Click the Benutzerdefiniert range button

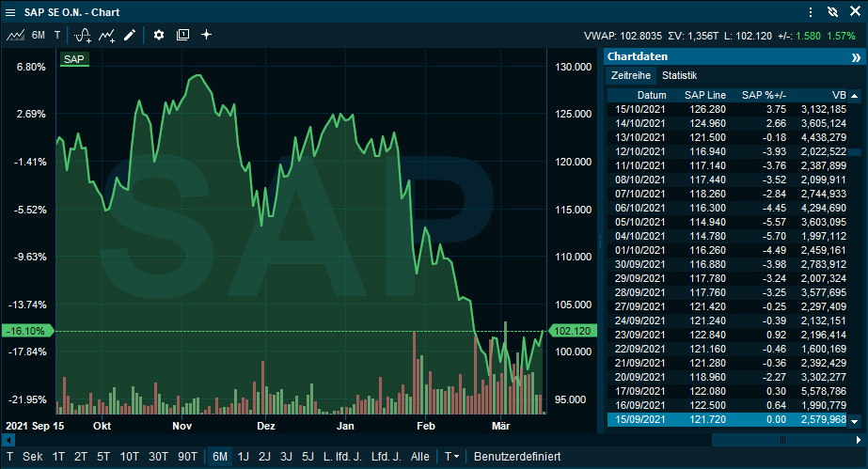(x=517, y=457)
